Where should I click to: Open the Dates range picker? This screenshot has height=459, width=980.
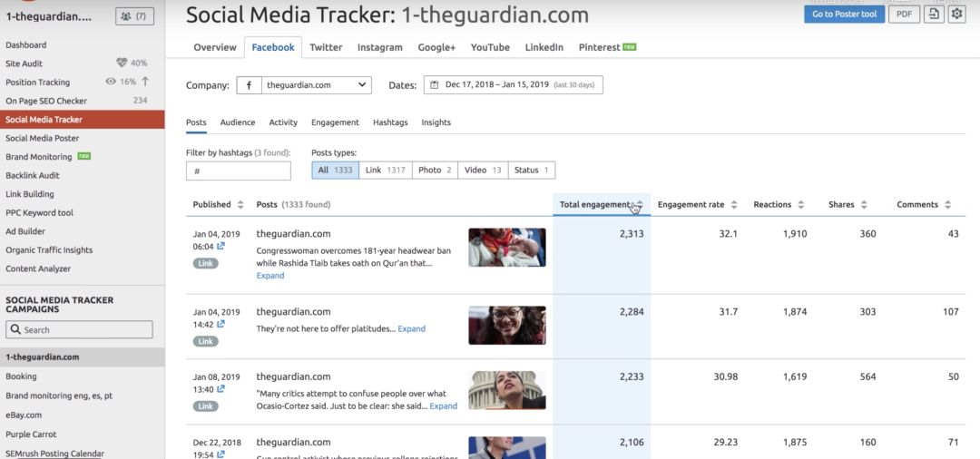(x=513, y=85)
